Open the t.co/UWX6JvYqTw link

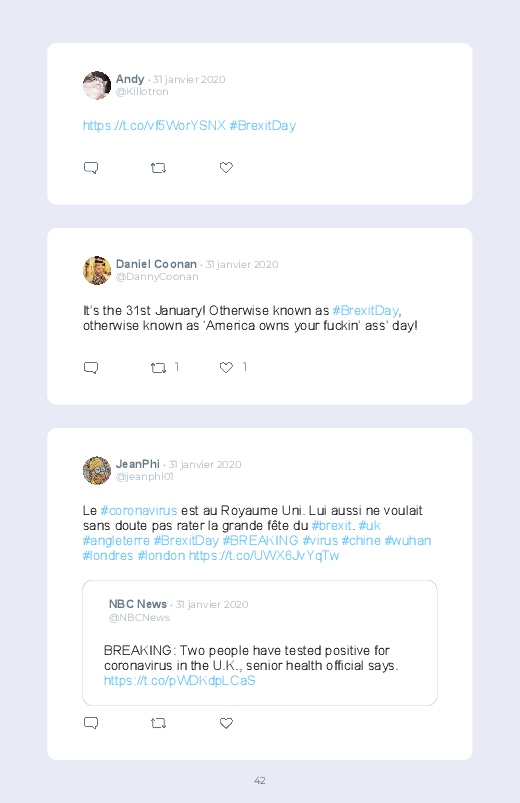point(264,556)
